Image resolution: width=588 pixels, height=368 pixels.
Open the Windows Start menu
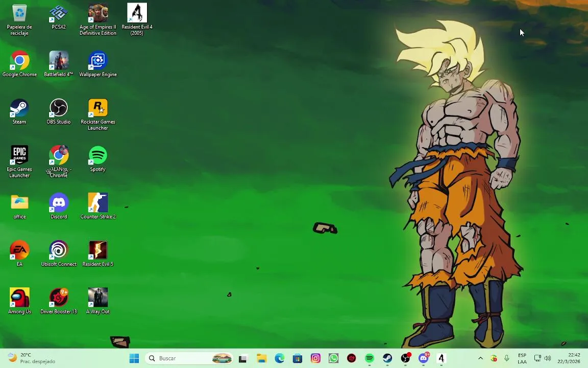pos(134,358)
